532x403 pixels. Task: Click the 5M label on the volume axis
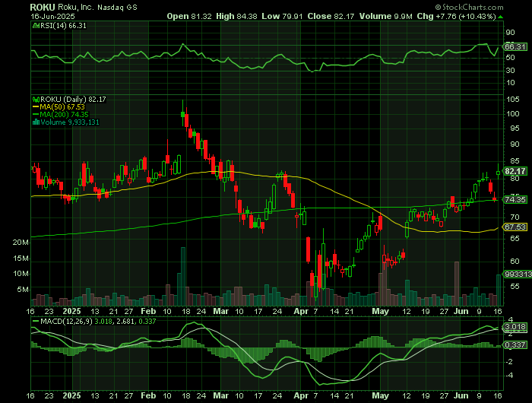[23, 290]
